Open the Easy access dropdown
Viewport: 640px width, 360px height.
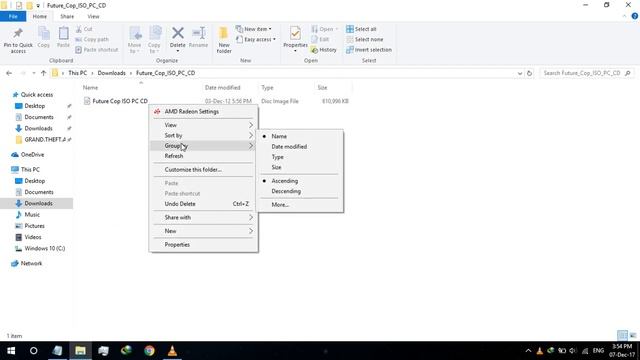pos(256,40)
